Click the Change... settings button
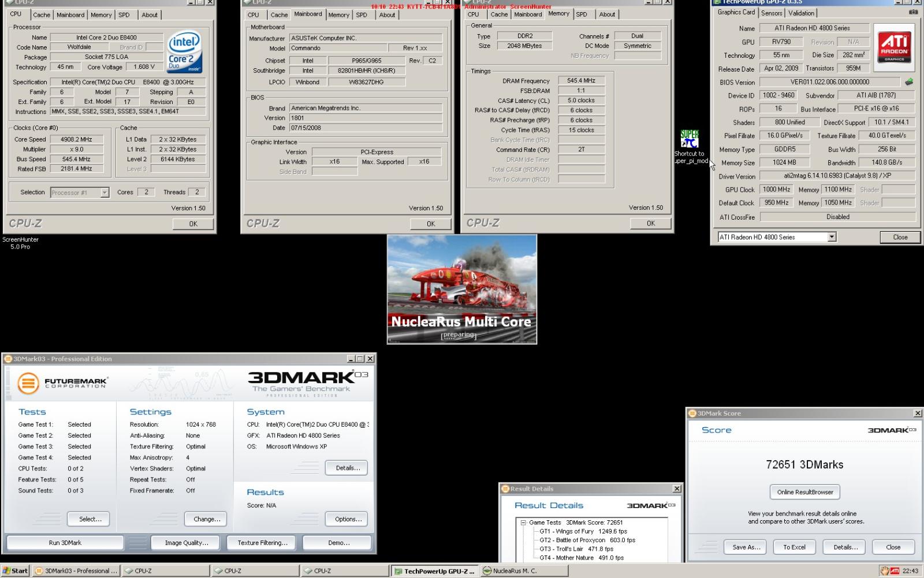The height and width of the screenshot is (578, 924). pos(207,519)
